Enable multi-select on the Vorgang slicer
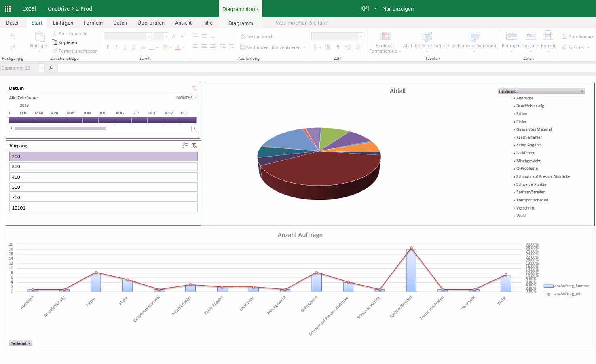 (x=185, y=145)
